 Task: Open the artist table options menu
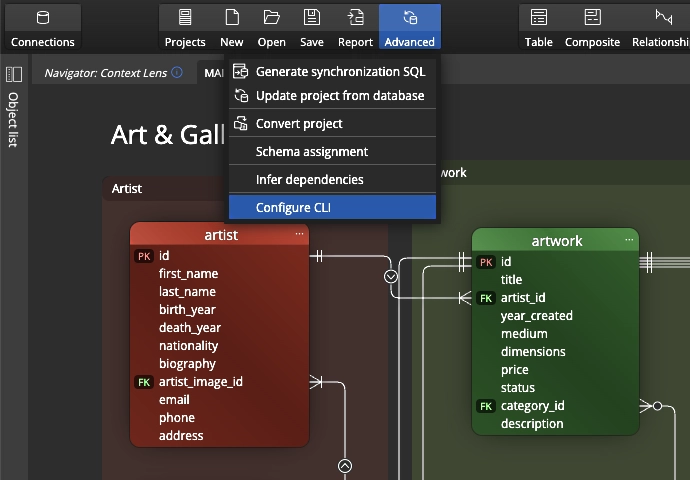click(299, 234)
